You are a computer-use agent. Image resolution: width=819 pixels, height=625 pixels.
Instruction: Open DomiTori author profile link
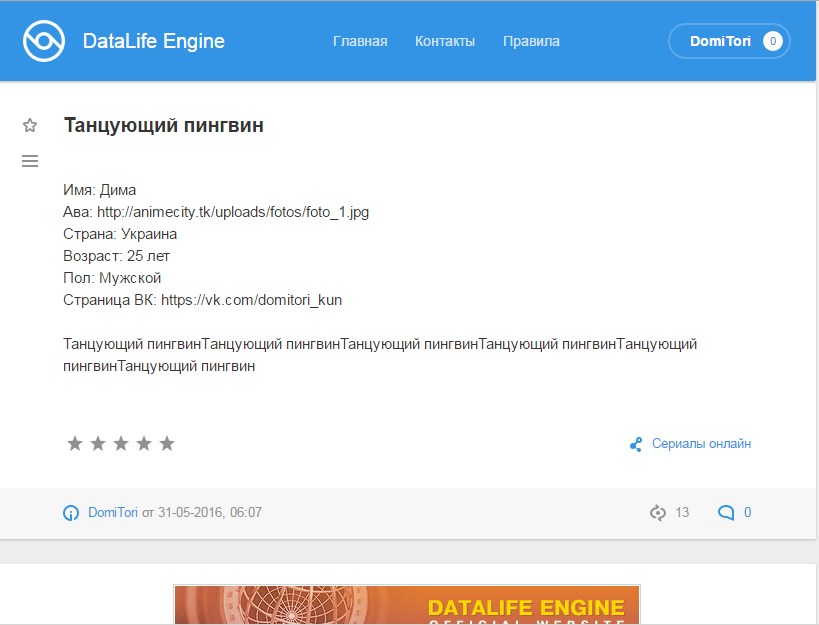click(112, 512)
